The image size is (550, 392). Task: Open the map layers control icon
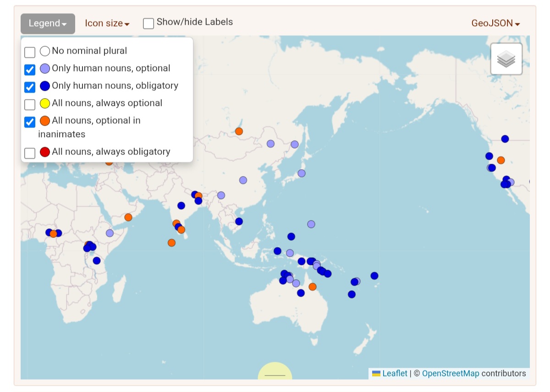click(506, 59)
